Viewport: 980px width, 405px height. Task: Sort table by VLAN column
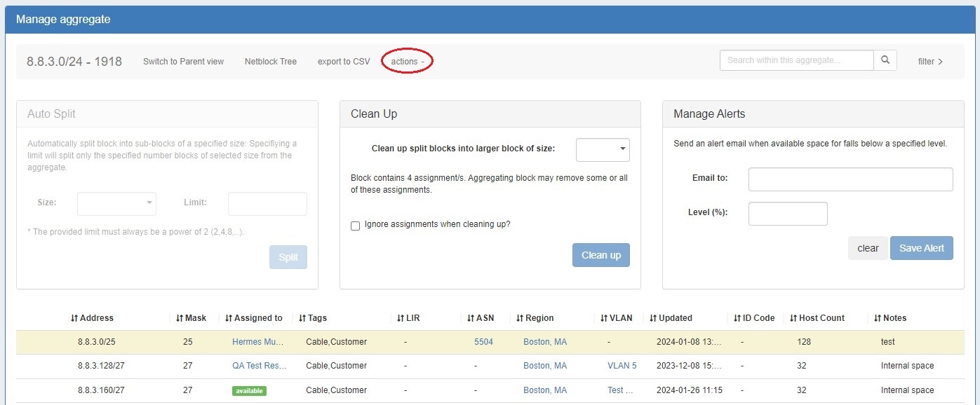(616, 318)
